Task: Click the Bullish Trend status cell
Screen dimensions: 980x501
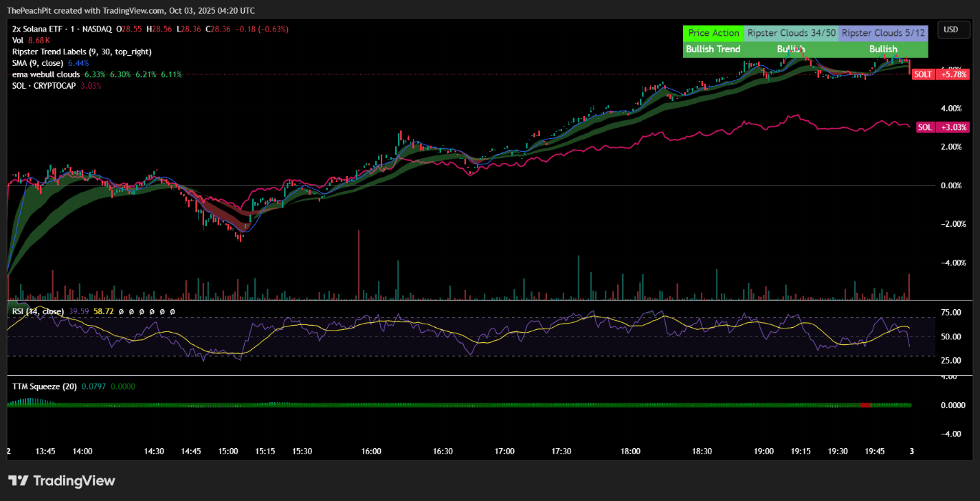Action: point(713,49)
